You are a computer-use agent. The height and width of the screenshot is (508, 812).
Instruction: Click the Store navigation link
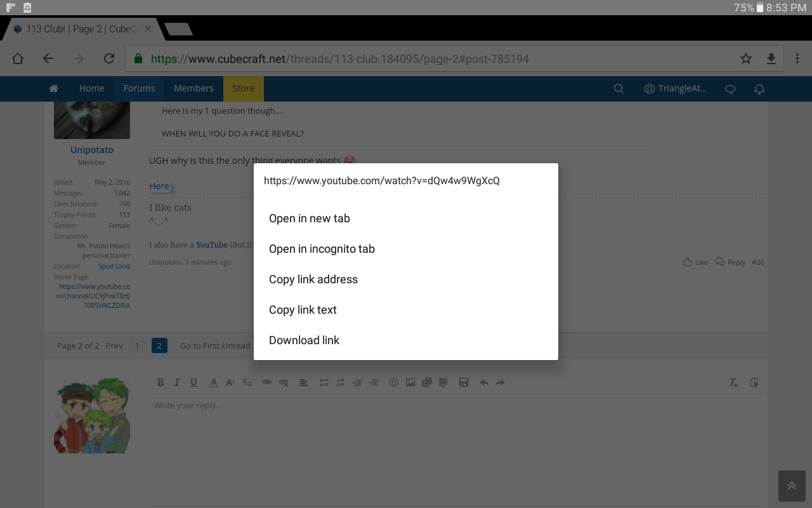[243, 88]
